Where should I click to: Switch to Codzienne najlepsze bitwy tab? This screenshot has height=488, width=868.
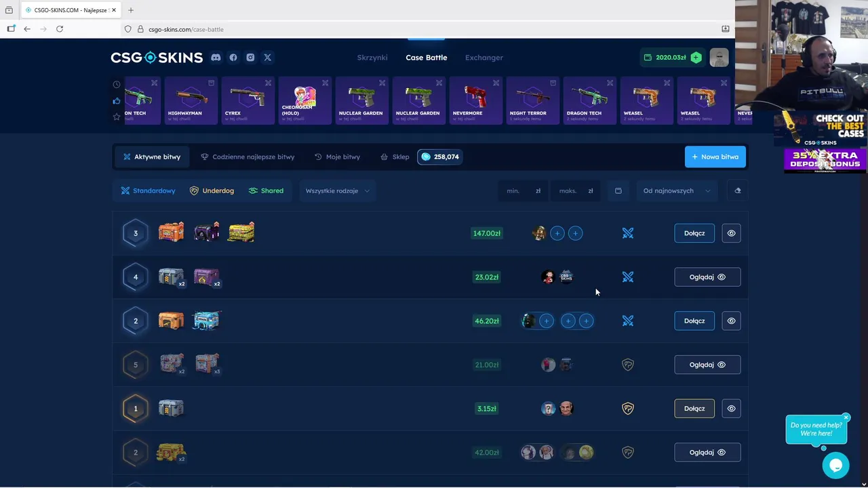pyautogui.click(x=248, y=157)
